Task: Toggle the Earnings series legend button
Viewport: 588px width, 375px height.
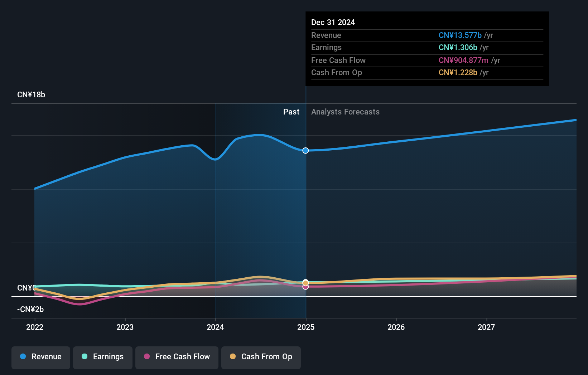Action: [103, 357]
